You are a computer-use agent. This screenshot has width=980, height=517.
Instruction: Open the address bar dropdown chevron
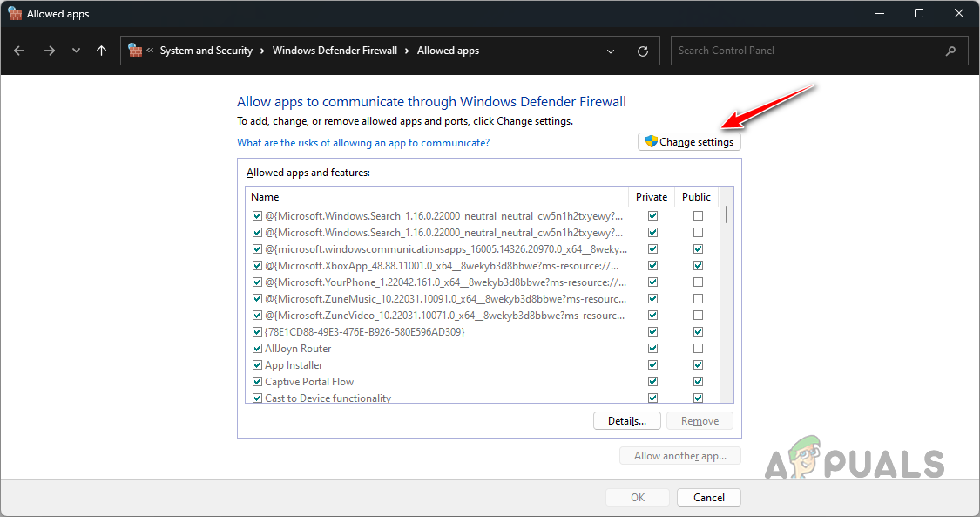click(610, 51)
